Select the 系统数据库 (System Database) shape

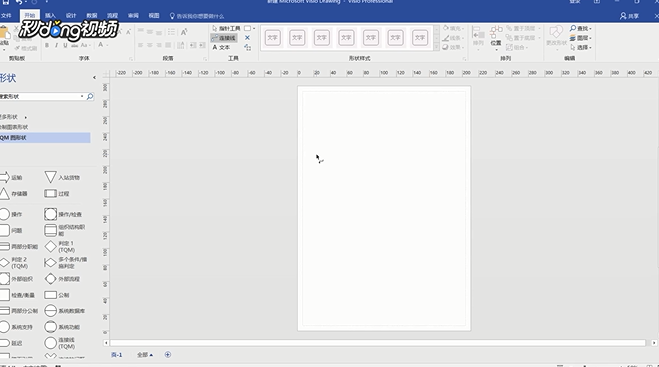[x=65, y=311]
